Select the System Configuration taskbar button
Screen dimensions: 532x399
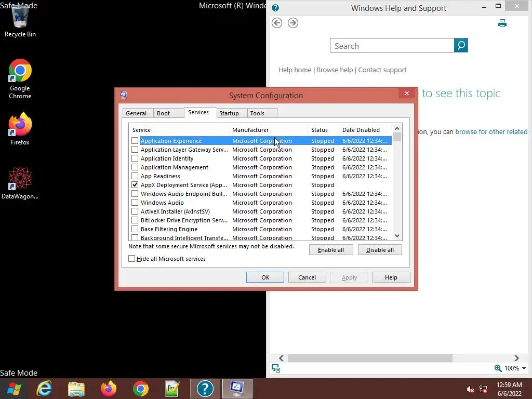(237, 389)
